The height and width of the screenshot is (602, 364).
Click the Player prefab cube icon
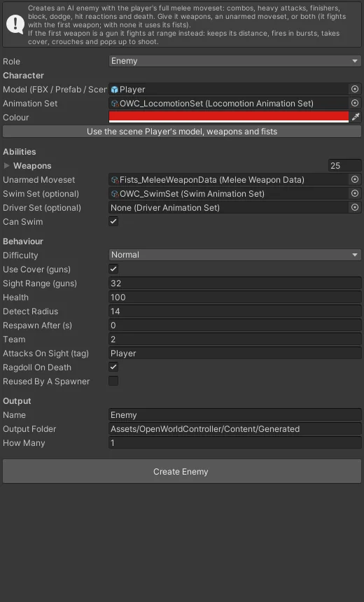(114, 90)
